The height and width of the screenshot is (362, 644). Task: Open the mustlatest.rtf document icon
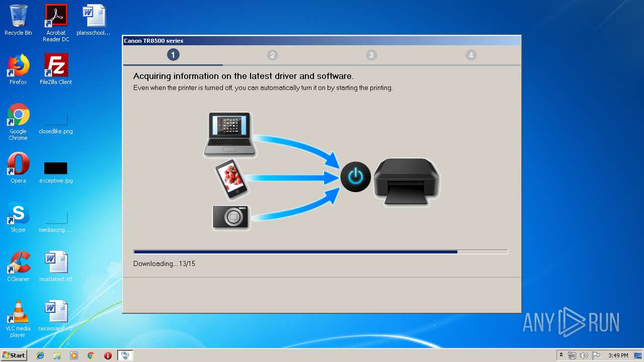click(56, 266)
